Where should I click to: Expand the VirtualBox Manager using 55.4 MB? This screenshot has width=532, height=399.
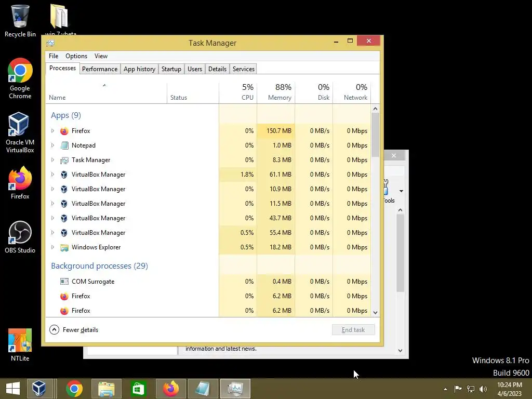click(x=52, y=233)
